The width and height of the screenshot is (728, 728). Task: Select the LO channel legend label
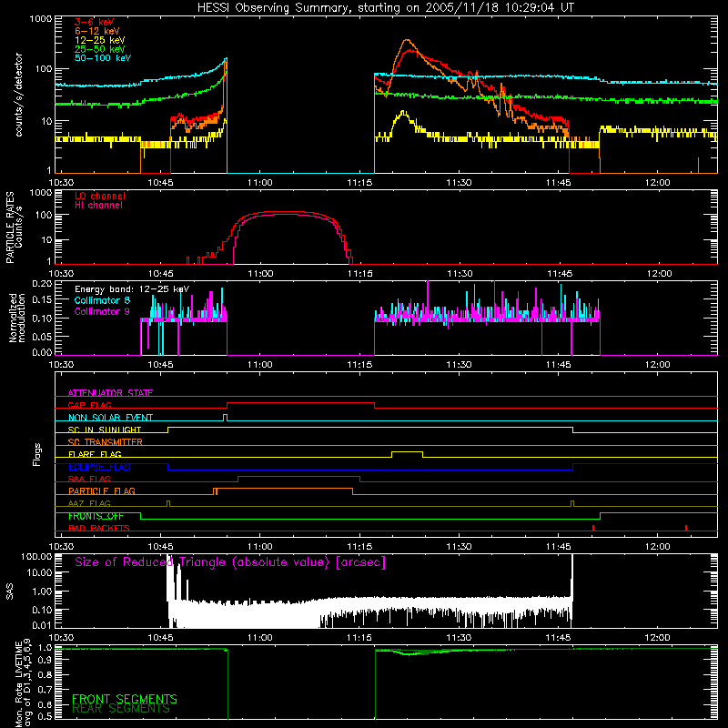(x=100, y=196)
